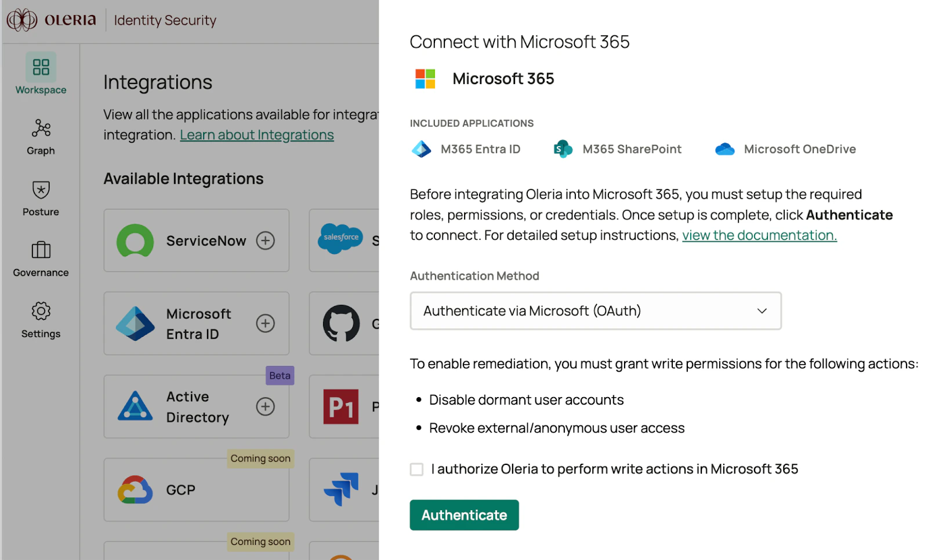Select the ServiceNow integration card
Viewport: 928px width, 560px height.
point(197,241)
